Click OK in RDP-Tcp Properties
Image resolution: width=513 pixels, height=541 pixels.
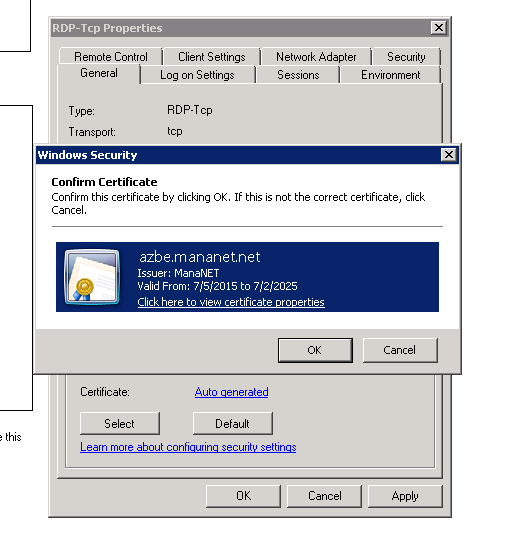tap(243, 496)
